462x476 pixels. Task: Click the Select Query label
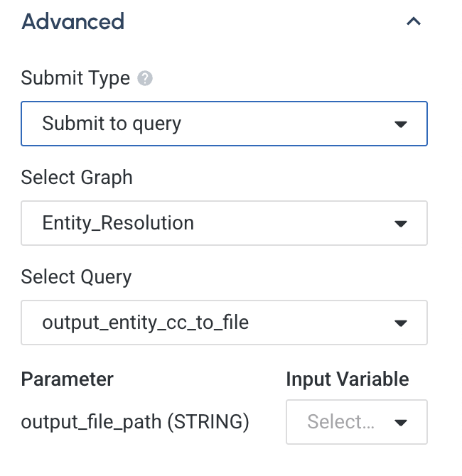pyautogui.click(x=76, y=276)
